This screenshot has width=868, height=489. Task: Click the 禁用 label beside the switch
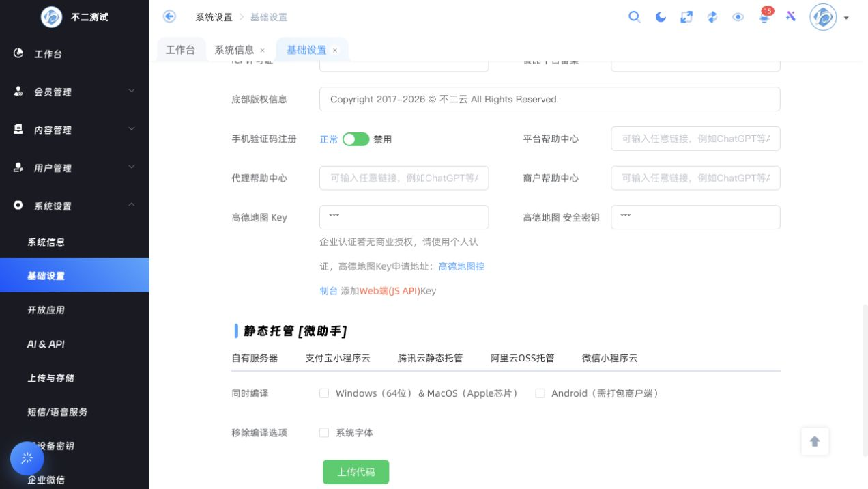click(383, 139)
